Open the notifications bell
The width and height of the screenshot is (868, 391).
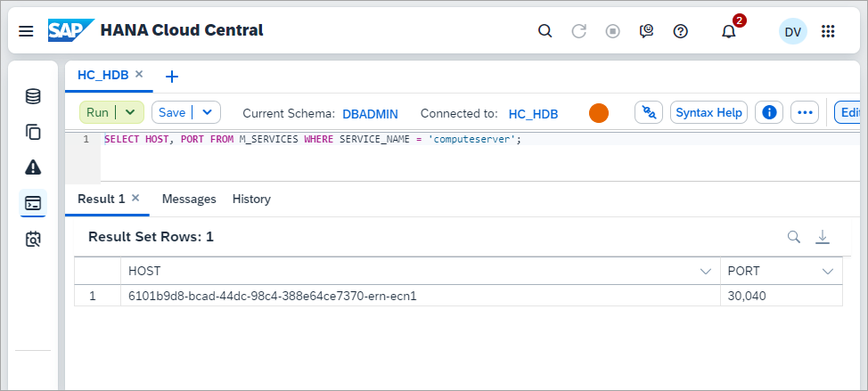728,31
